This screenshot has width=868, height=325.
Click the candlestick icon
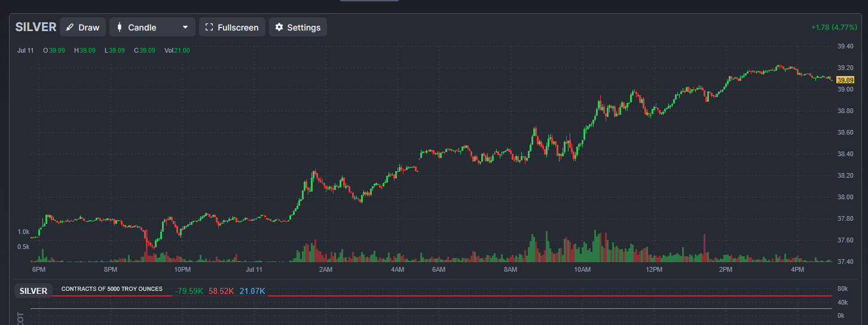tap(120, 27)
